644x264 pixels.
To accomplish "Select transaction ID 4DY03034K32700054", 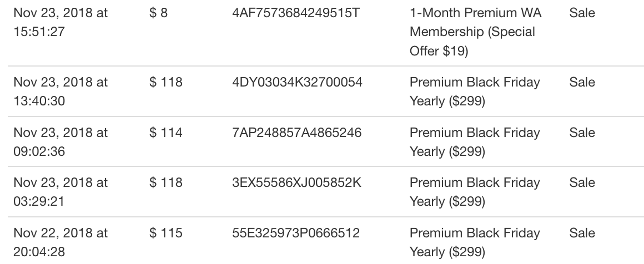I will [297, 82].
